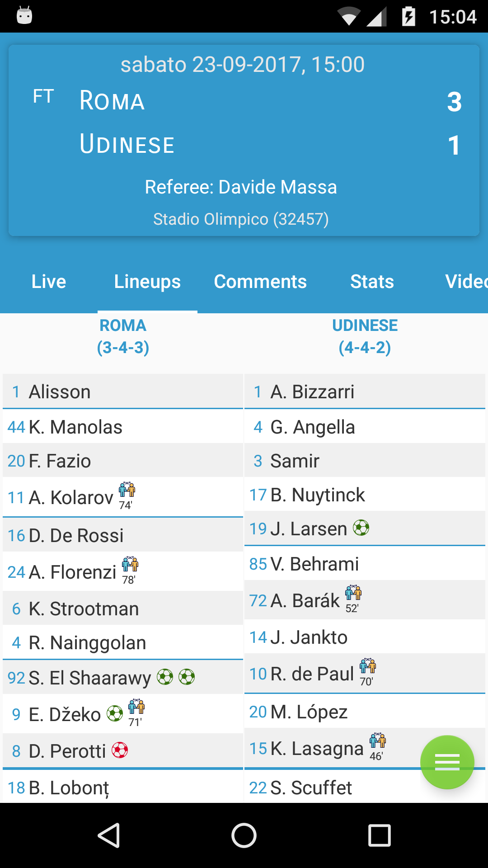488x868 pixels.
Task: Switch to the Stats tab
Action: coord(372,282)
